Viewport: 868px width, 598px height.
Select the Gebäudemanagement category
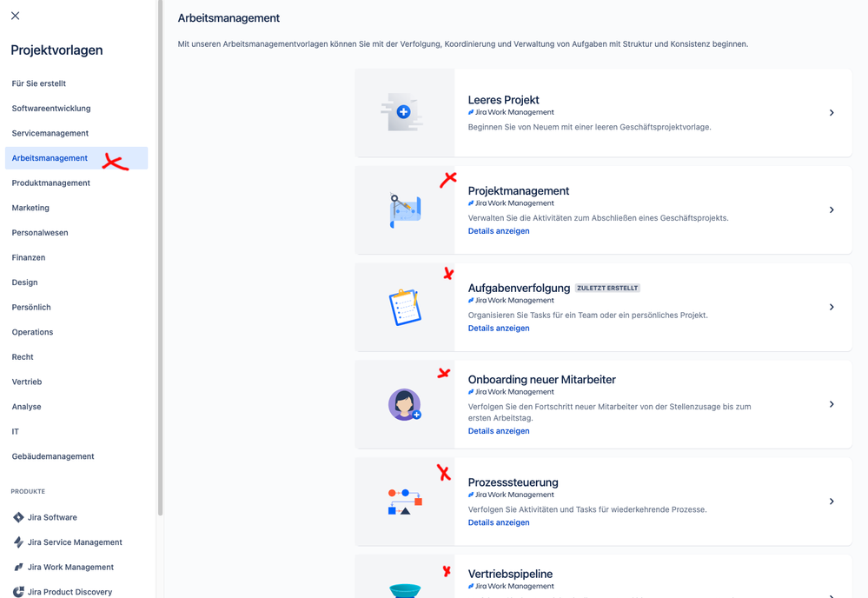(x=76, y=456)
